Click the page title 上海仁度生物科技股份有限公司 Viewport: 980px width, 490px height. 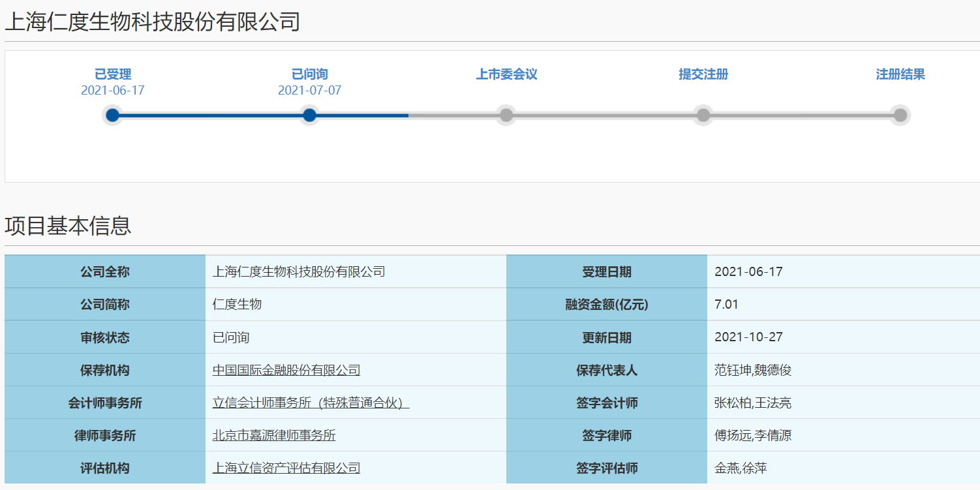click(153, 22)
